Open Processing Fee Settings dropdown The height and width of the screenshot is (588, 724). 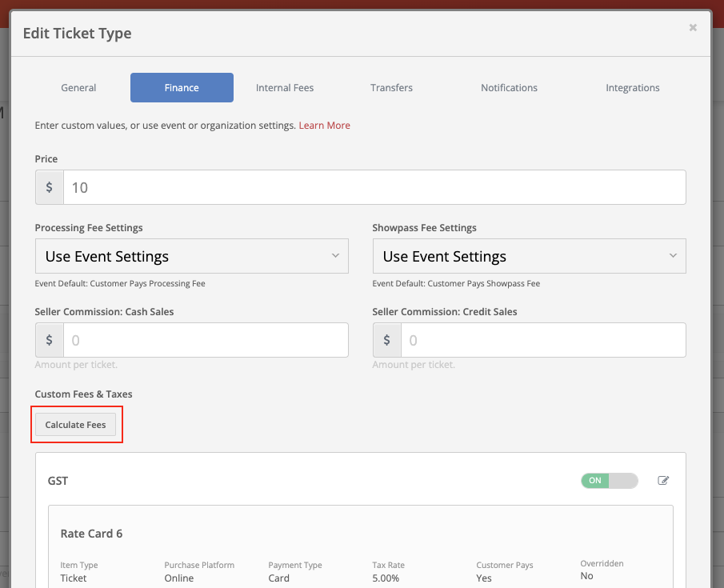click(x=192, y=256)
